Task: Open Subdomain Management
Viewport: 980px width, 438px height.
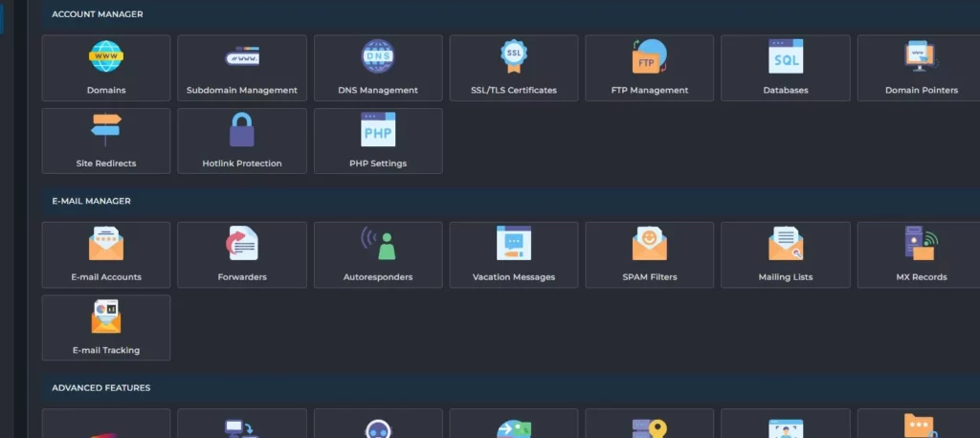Action: pyautogui.click(x=242, y=68)
